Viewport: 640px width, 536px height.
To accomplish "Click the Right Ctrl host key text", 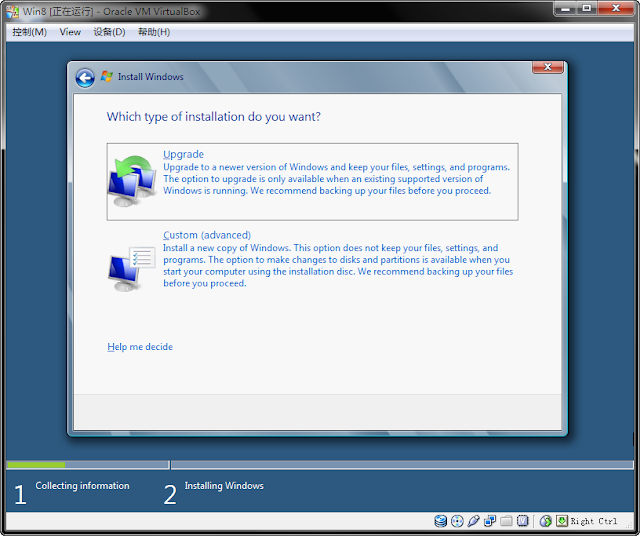I will pos(594,521).
